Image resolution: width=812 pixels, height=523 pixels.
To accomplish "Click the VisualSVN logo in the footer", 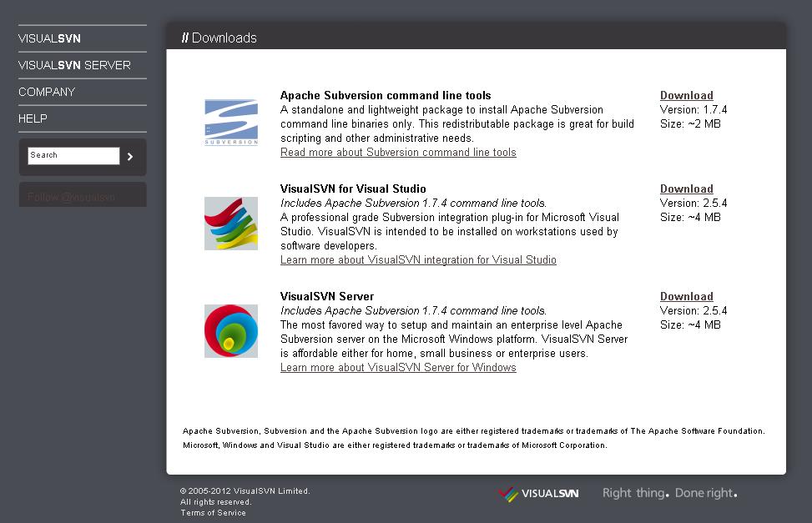I will tap(538, 494).
